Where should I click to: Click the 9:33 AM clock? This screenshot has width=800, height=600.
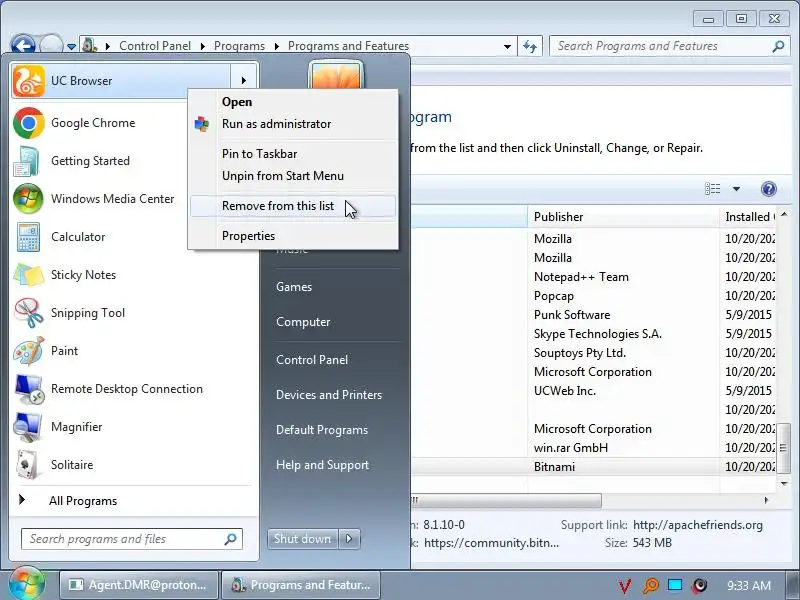[x=748, y=586]
